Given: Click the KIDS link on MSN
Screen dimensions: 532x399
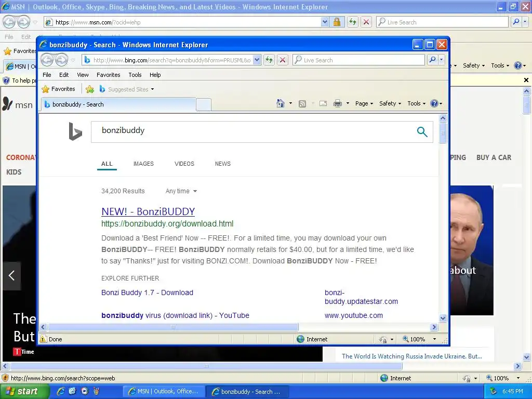Looking at the screenshot, I should [x=14, y=172].
